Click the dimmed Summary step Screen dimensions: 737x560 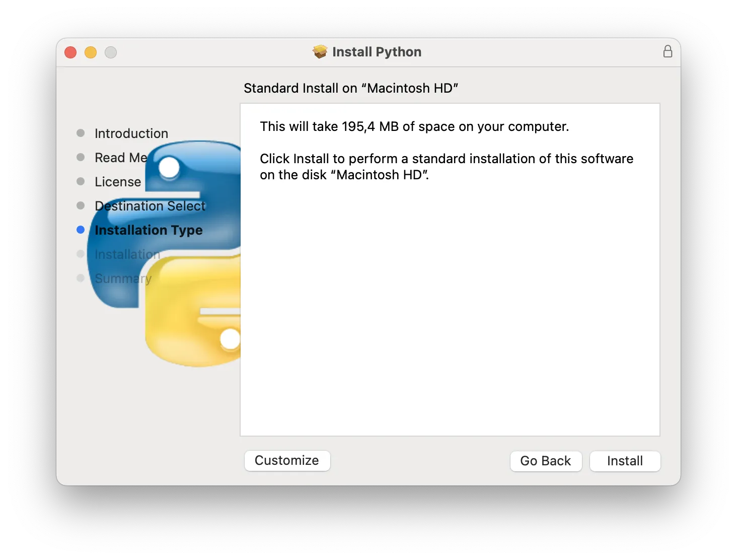point(123,278)
